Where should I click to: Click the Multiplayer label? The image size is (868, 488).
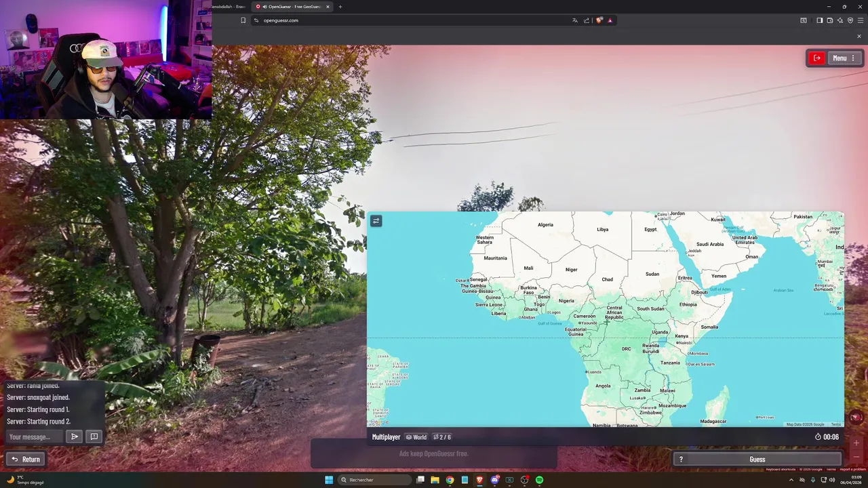pyautogui.click(x=387, y=437)
